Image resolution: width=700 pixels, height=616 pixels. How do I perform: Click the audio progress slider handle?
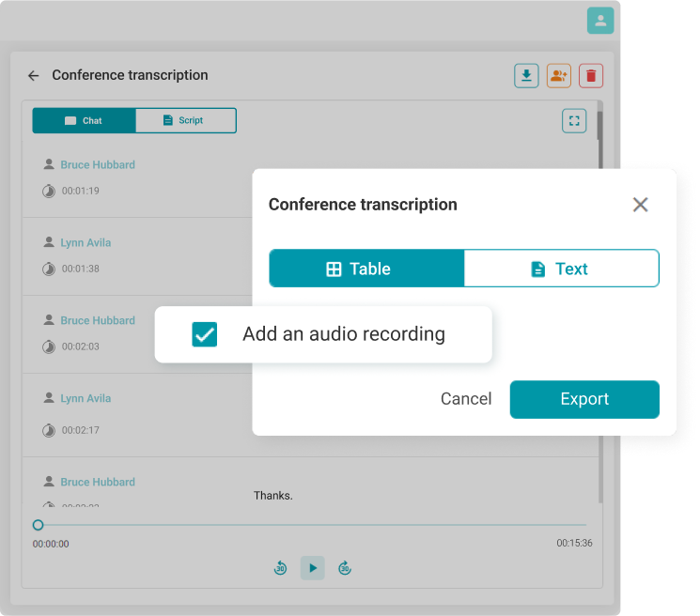tap(39, 525)
